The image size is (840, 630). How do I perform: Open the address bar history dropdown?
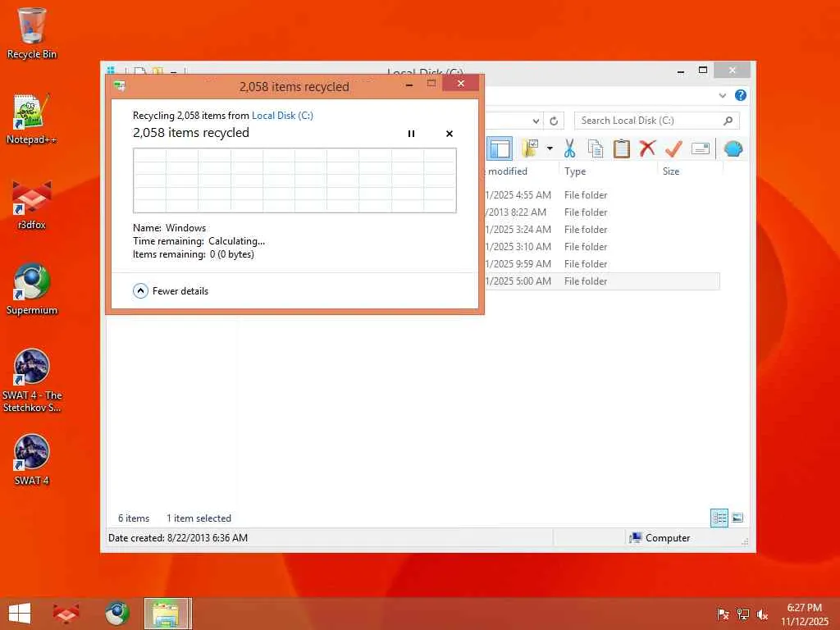tap(536, 121)
